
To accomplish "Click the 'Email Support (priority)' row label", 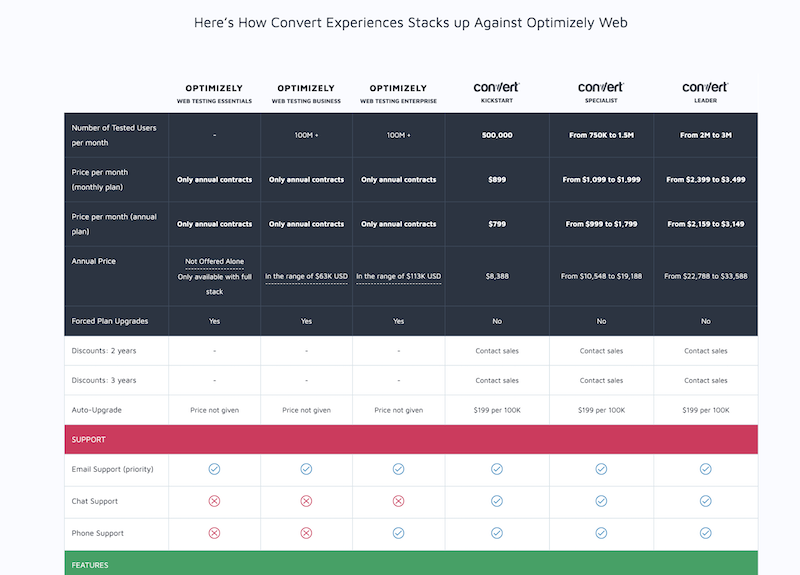I will coord(112,469).
